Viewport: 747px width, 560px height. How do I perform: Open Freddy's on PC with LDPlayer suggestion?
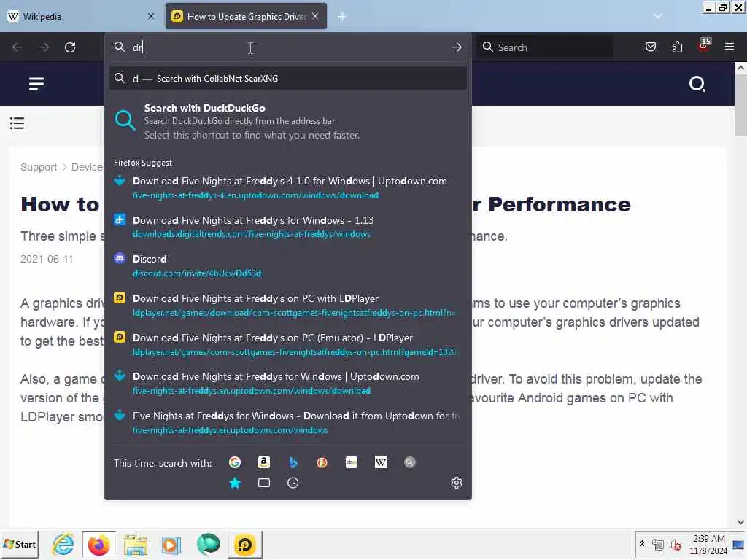(x=287, y=306)
